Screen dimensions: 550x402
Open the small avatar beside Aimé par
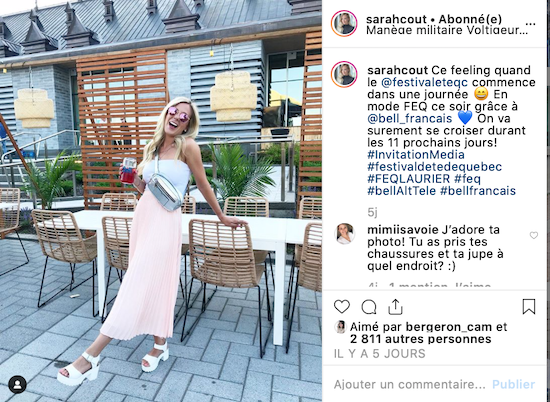point(340,327)
